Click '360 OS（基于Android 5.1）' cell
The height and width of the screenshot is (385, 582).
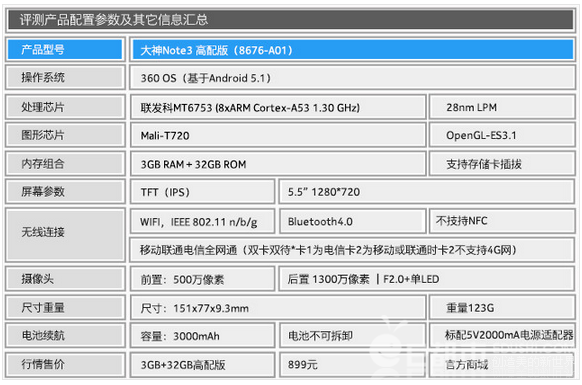[x=352, y=78]
